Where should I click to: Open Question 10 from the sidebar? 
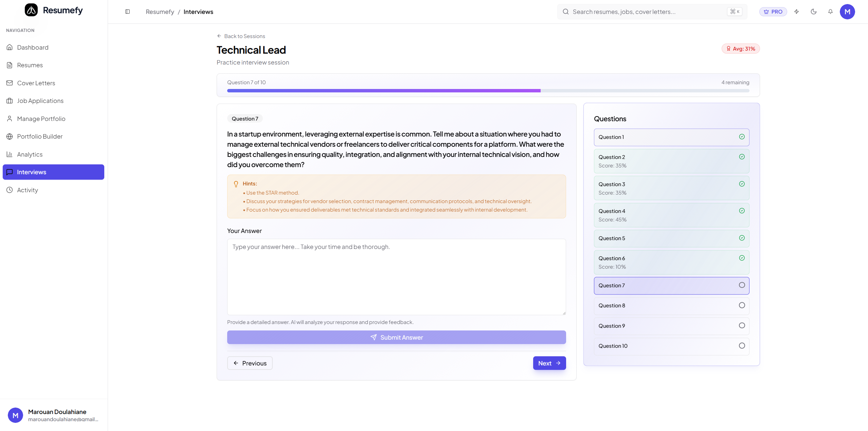pyautogui.click(x=671, y=346)
